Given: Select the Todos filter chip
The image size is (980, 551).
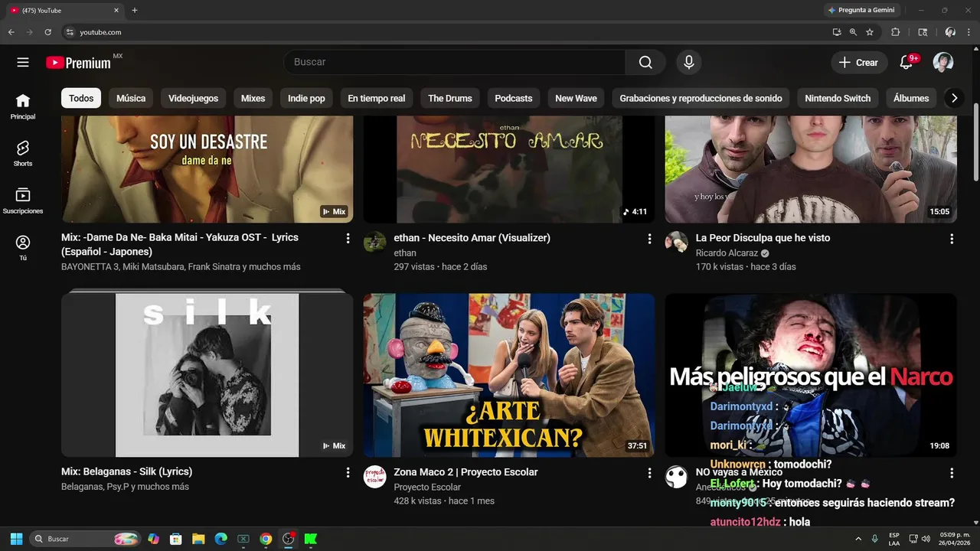Looking at the screenshot, I should click(x=81, y=98).
